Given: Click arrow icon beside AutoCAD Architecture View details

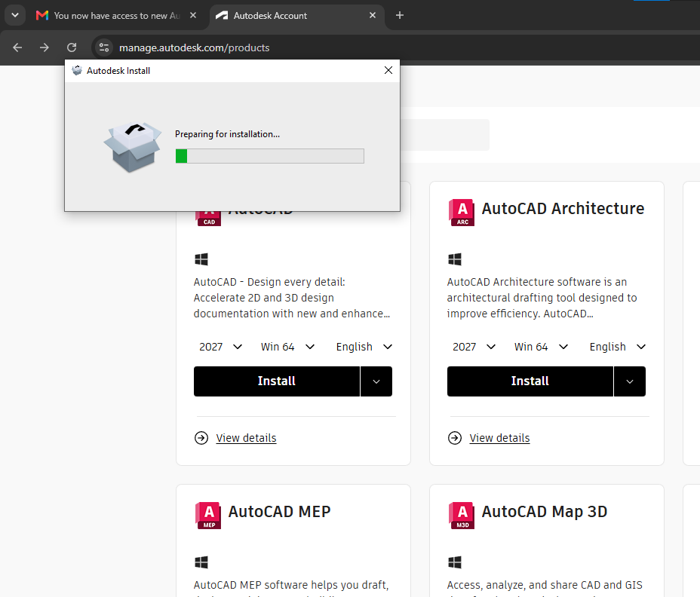Looking at the screenshot, I should 455,438.
